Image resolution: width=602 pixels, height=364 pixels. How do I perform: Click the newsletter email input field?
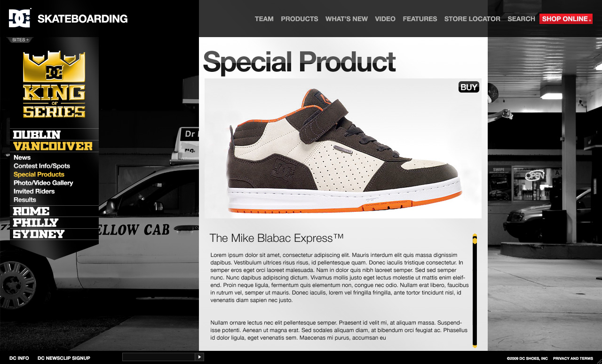tap(158, 357)
